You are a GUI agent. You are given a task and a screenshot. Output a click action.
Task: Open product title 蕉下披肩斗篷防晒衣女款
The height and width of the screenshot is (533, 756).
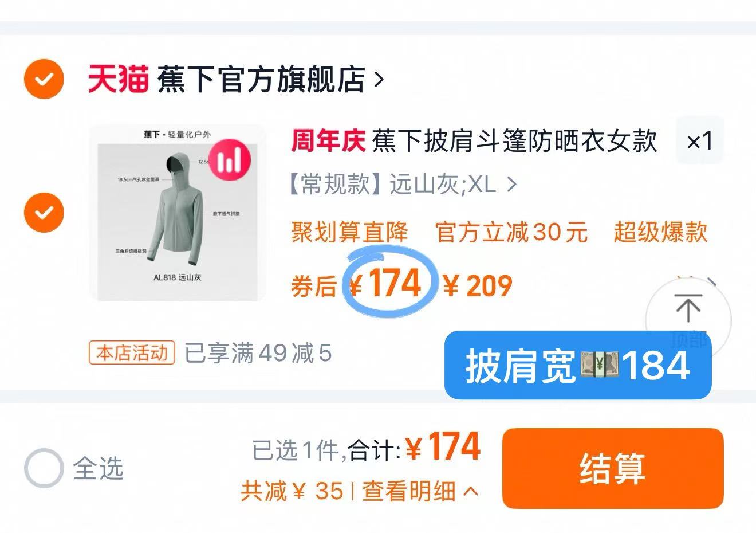point(514,141)
